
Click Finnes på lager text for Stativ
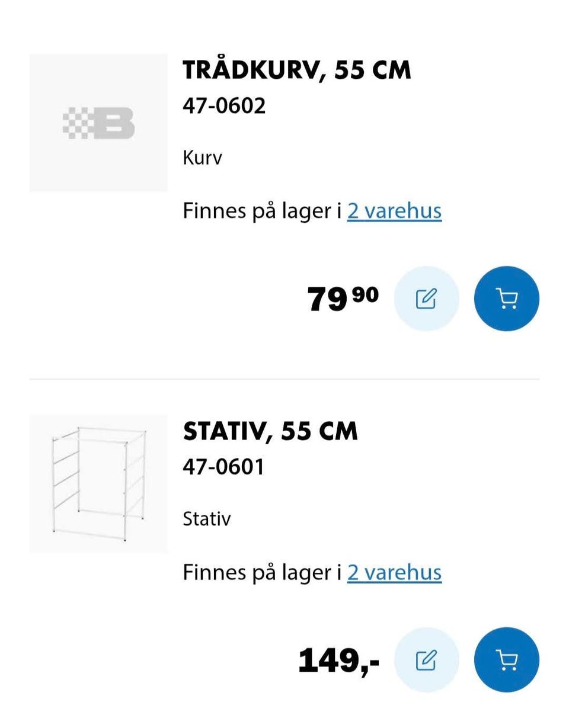261,572
